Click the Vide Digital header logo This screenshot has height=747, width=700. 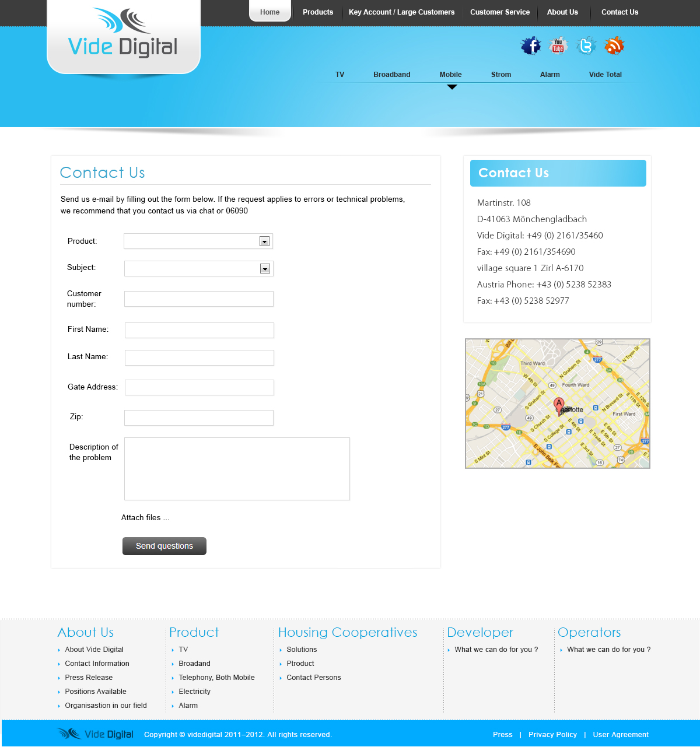[123, 33]
